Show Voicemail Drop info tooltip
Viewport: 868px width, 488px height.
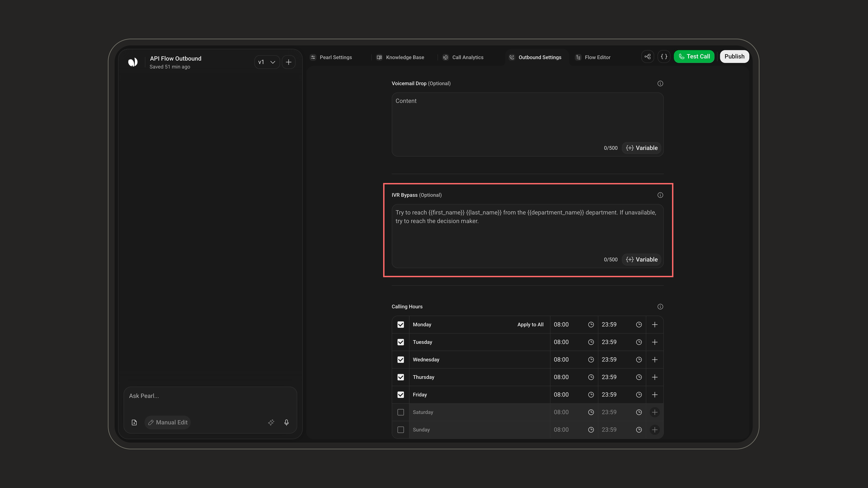tap(660, 84)
